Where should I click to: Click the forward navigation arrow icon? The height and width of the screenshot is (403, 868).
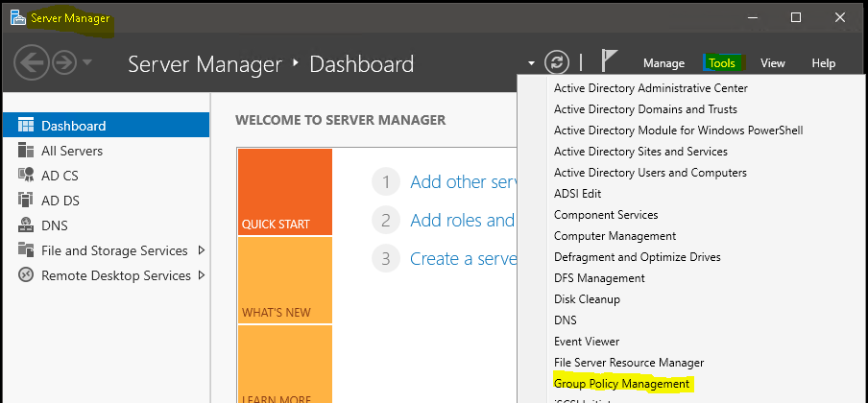click(64, 63)
